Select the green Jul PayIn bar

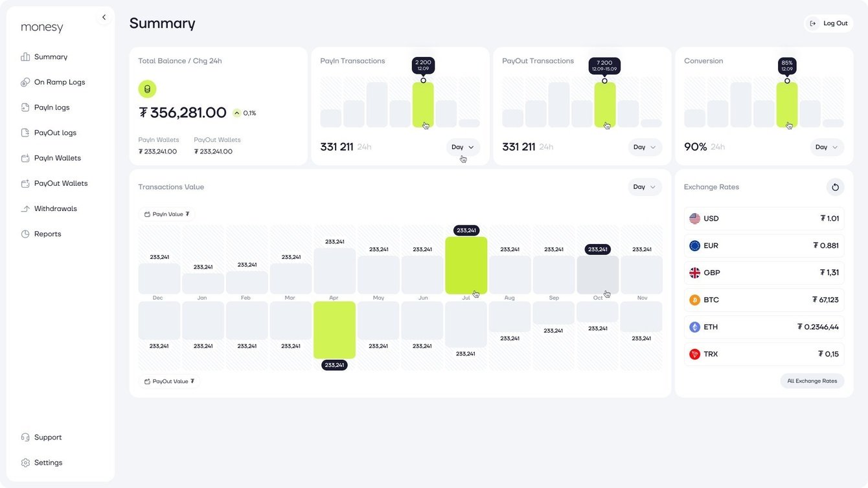tap(466, 265)
